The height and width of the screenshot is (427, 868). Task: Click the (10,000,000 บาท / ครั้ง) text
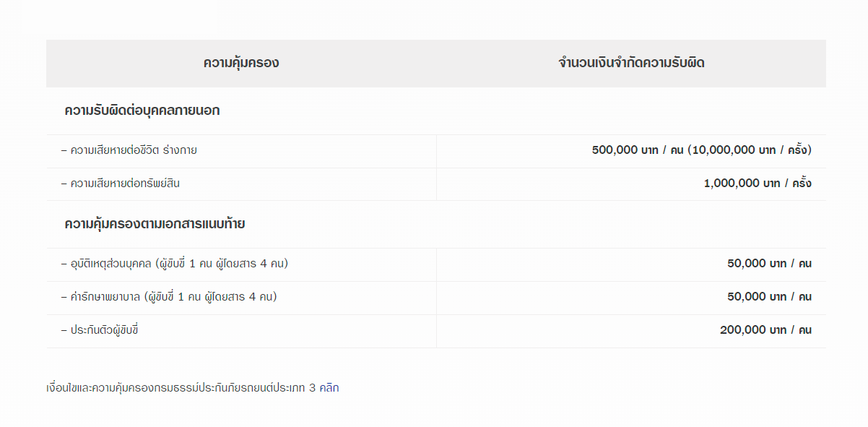[750, 150]
